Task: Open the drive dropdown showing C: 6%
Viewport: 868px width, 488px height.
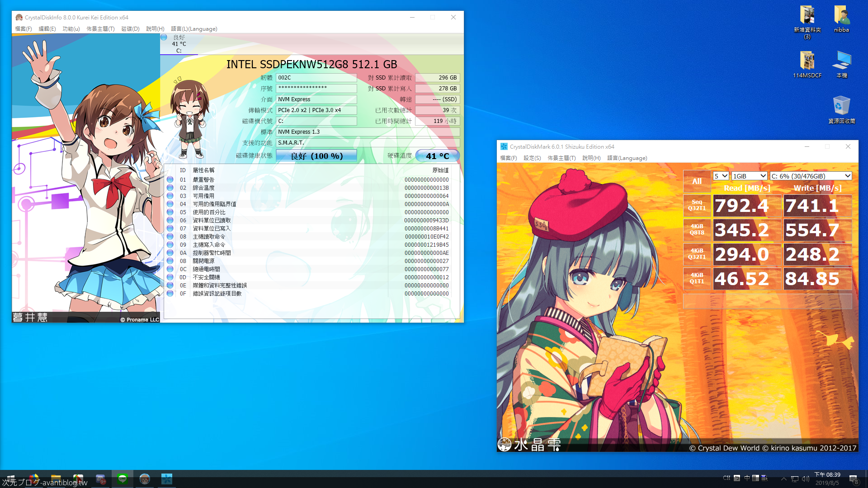Action: click(x=811, y=176)
